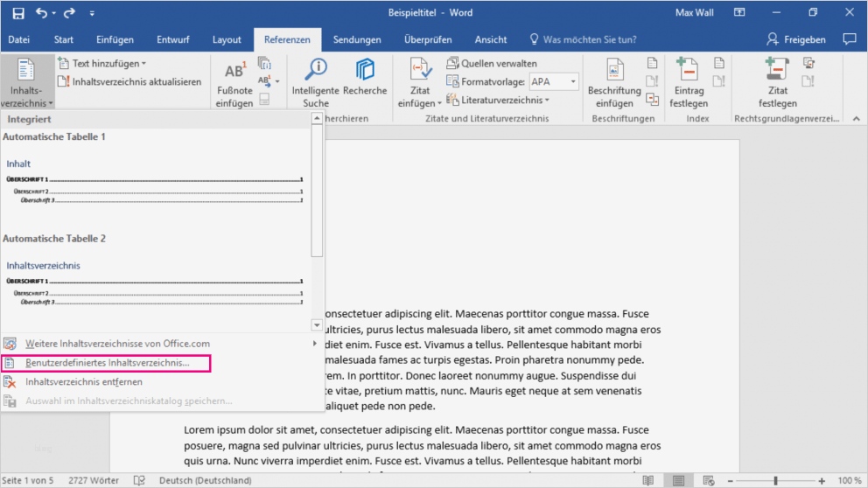Switch to the Start tab

coord(64,39)
